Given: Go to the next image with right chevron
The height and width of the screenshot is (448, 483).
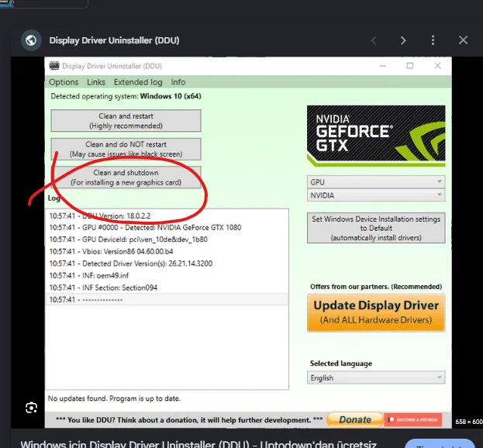Looking at the screenshot, I should point(403,40).
